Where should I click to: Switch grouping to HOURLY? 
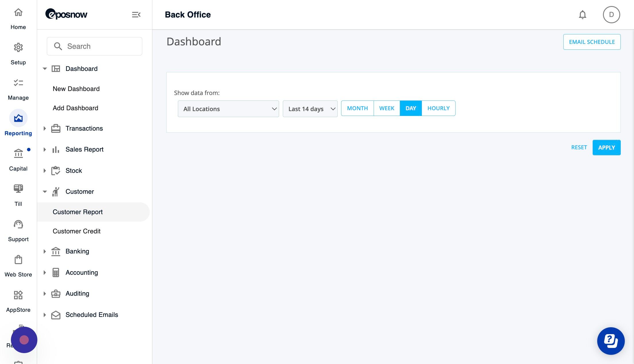(438, 108)
